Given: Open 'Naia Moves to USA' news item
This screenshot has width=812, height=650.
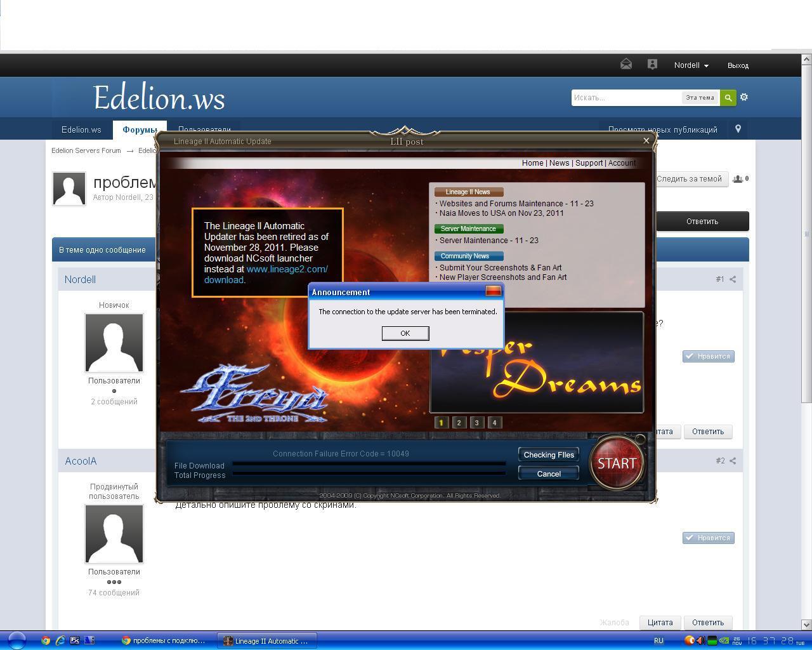Looking at the screenshot, I should tap(501, 213).
